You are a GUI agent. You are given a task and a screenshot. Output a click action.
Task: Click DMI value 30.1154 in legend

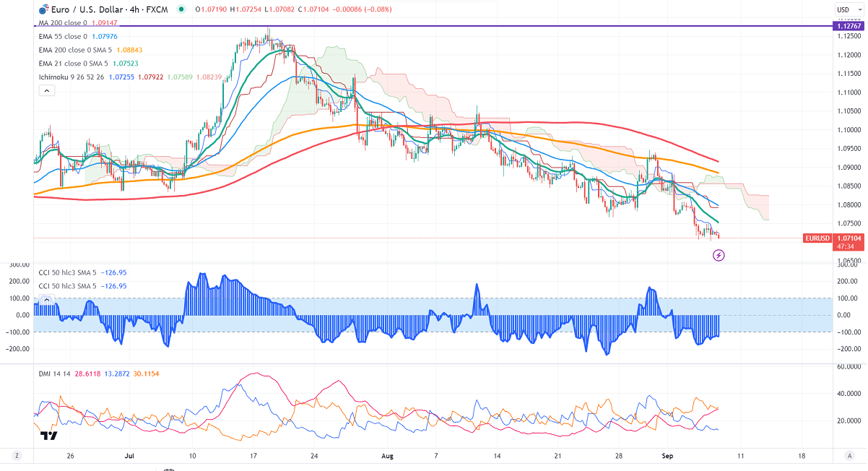click(x=147, y=373)
